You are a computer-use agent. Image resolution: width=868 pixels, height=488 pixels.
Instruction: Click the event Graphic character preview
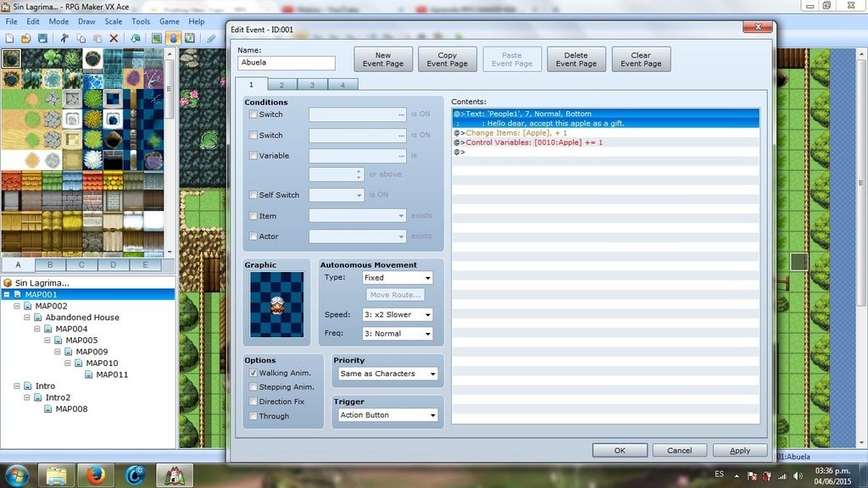point(277,304)
